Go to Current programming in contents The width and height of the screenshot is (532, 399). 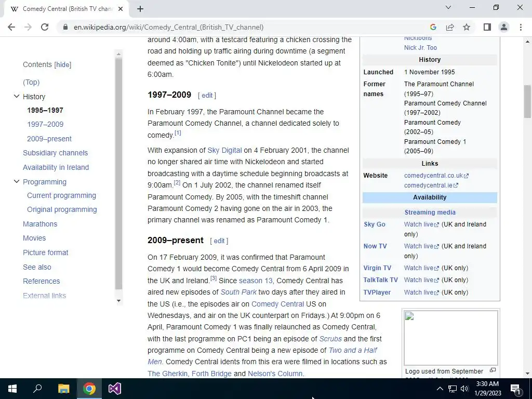[x=61, y=195]
